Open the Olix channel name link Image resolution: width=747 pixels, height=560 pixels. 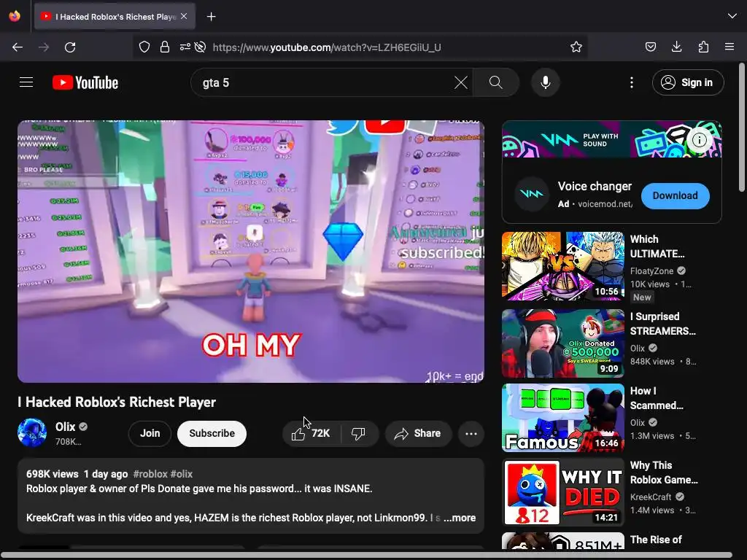point(65,427)
